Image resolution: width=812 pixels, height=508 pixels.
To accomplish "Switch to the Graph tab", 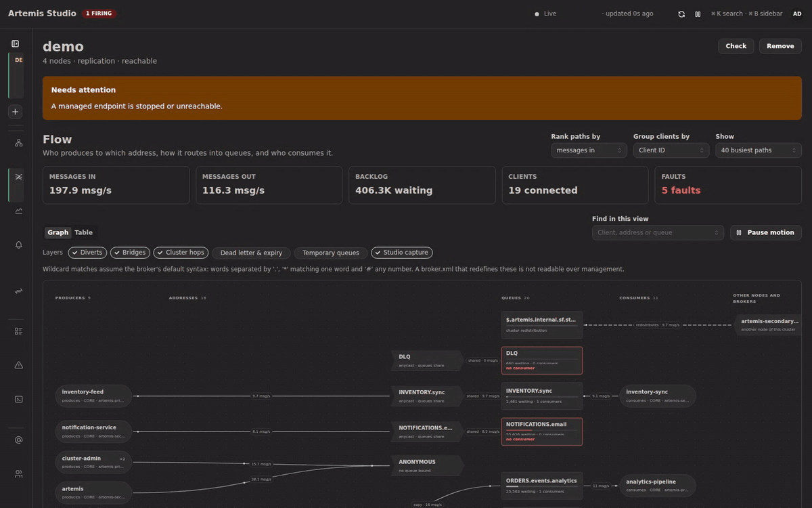I will point(58,232).
